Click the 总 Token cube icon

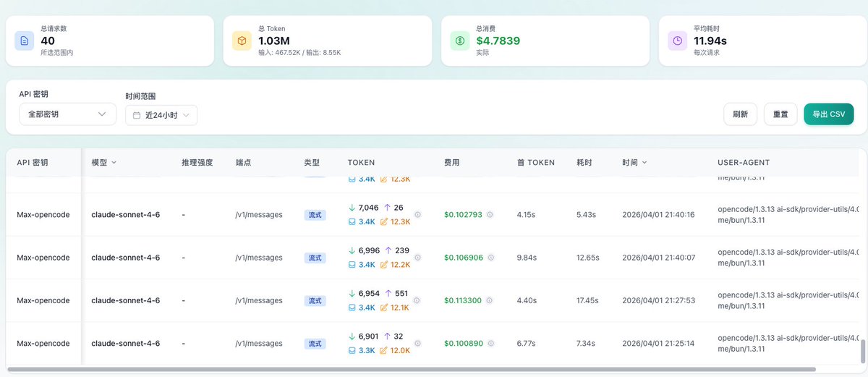click(242, 41)
